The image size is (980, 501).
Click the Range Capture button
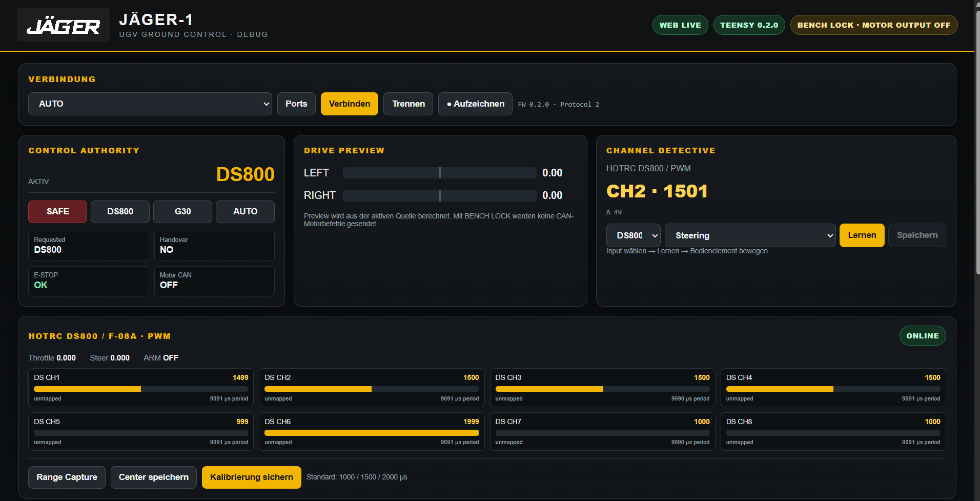click(67, 477)
